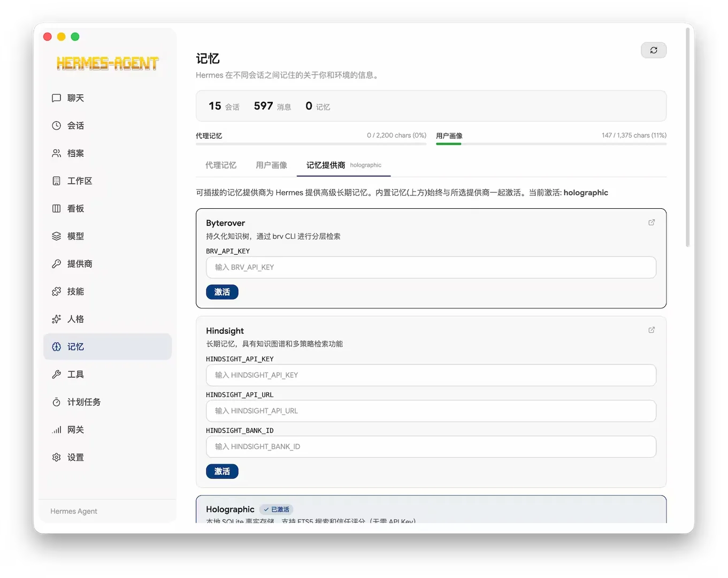728x578 pixels.
Task: Click the Hindsight provider title
Action: pos(225,331)
